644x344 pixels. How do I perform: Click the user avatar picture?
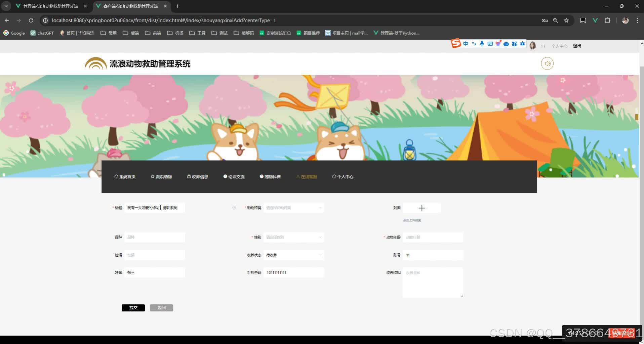click(533, 46)
